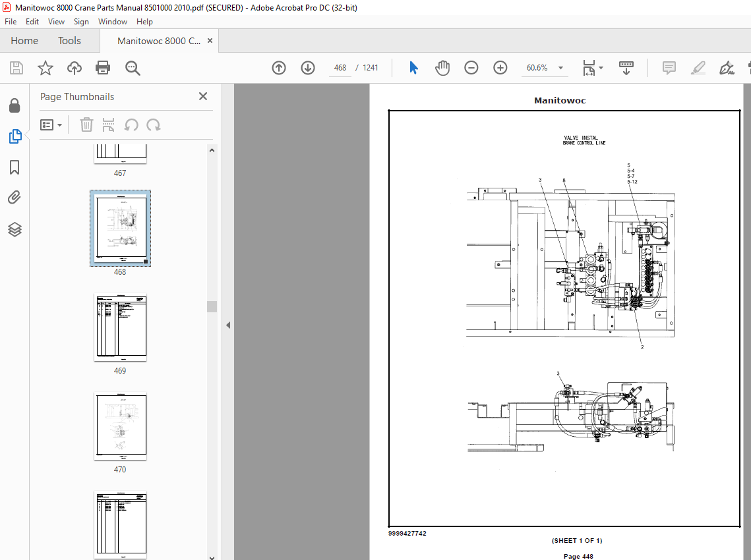Toggle Page Thumbnails sidebar icon
The width and height of the screenshot is (751, 560).
(15, 136)
